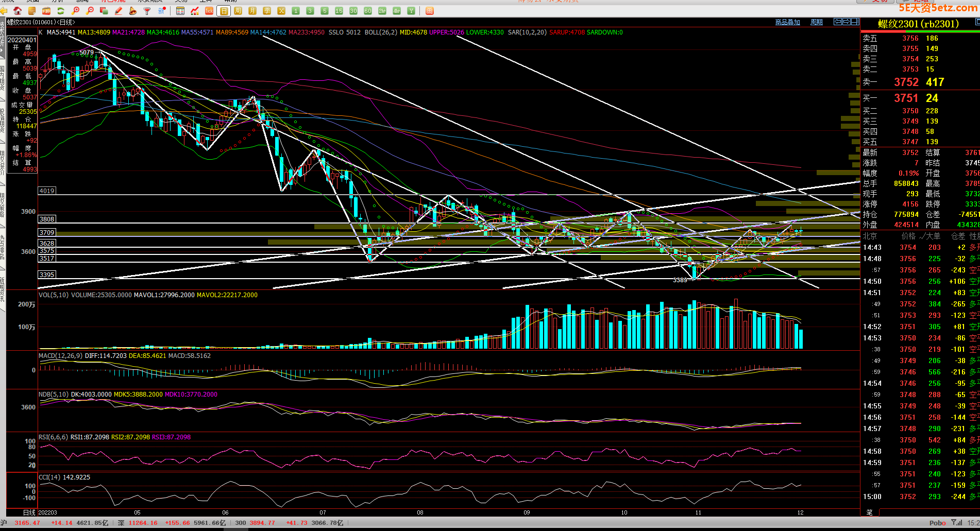Open the 新闻资讯 side tab
This screenshot has width=980, height=531.
click(3, 289)
